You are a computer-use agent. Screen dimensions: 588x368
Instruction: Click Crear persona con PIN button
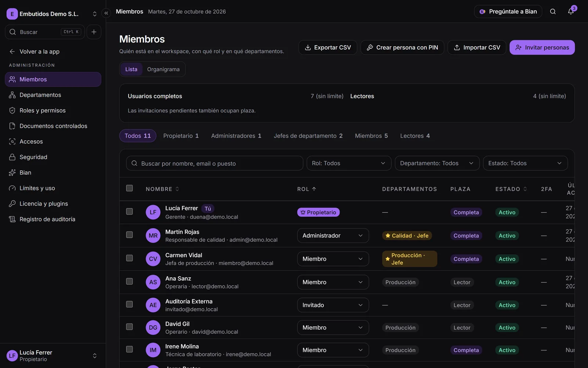[x=402, y=47]
